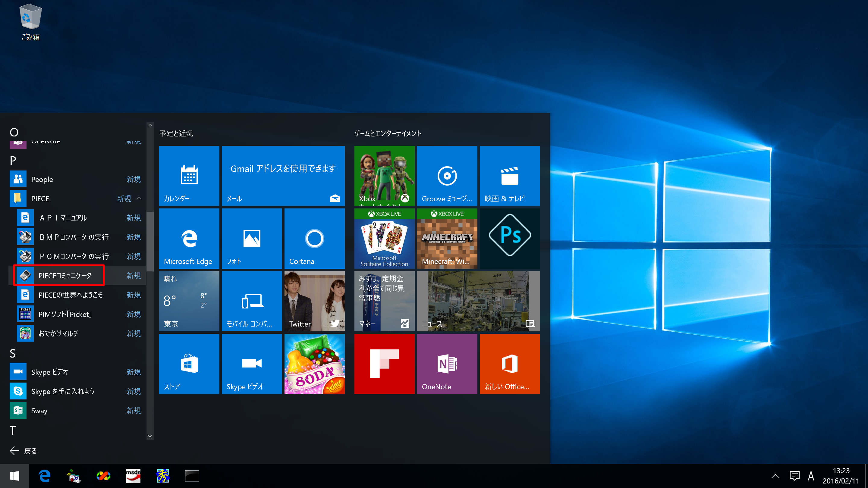Show hidden system tray icons
868x488 pixels.
pos(775,476)
